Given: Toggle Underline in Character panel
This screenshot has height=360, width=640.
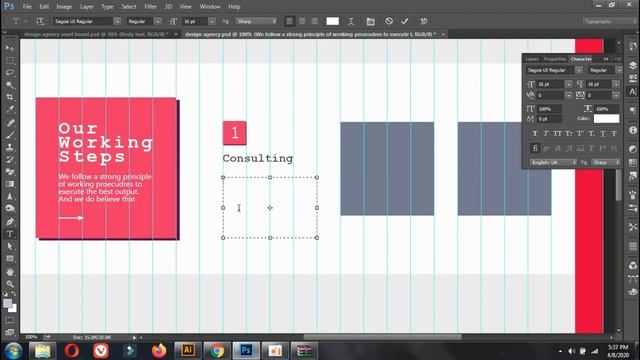Looking at the screenshot, I should (x=603, y=133).
